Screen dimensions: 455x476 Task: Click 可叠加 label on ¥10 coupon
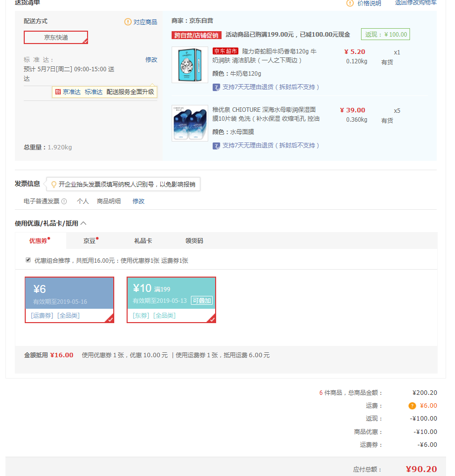(x=202, y=300)
